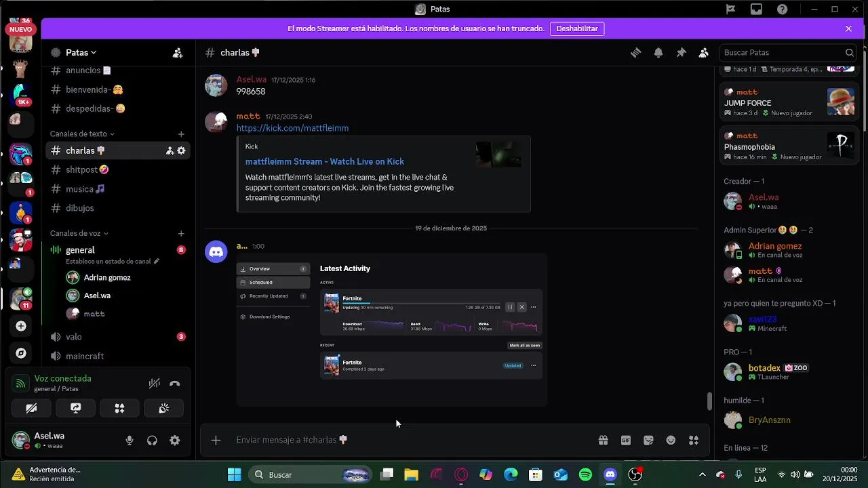
Task: Click the JUMP FORCE activity card
Action: click(x=789, y=102)
